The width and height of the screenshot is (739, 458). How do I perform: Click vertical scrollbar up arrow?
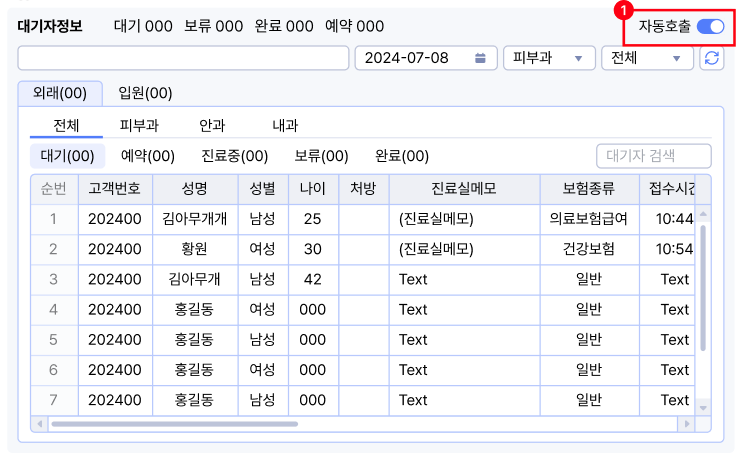pyautogui.click(x=703, y=214)
